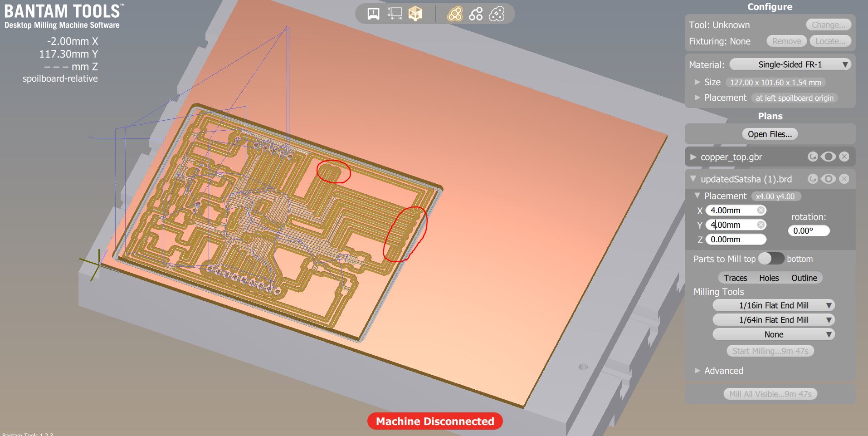The width and height of the screenshot is (868, 436).
Task: Click the Tool: Unknown label
Action: [x=719, y=25]
